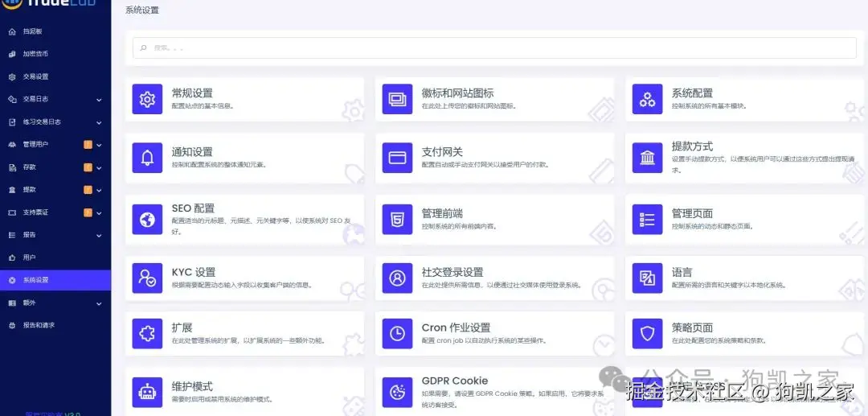Image resolution: width=868 pixels, height=416 pixels.
Task: Open the 策略页面 shield icon
Action: point(648,333)
